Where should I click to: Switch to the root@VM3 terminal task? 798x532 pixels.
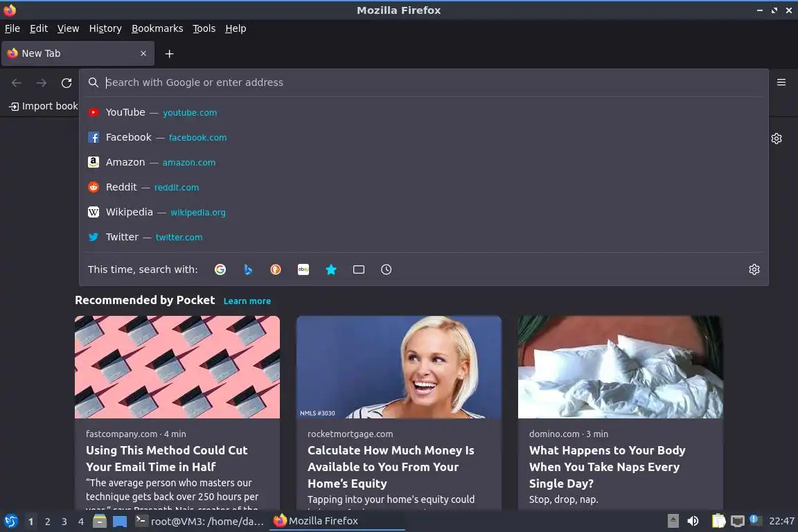[199, 521]
